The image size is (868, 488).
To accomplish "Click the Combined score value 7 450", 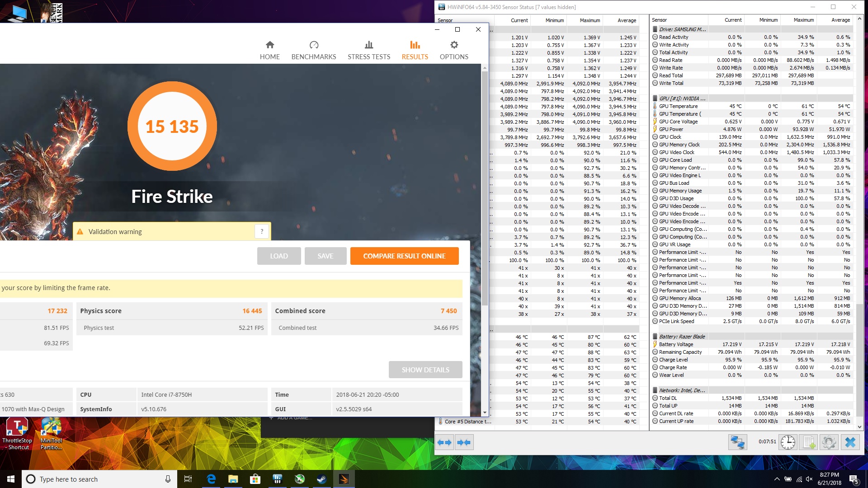I will pyautogui.click(x=448, y=311).
